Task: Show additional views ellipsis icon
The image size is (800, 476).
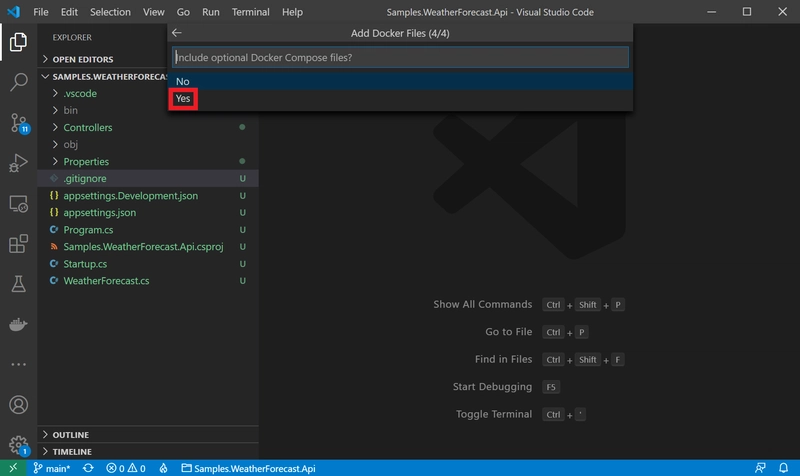Action: click(x=18, y=364)
